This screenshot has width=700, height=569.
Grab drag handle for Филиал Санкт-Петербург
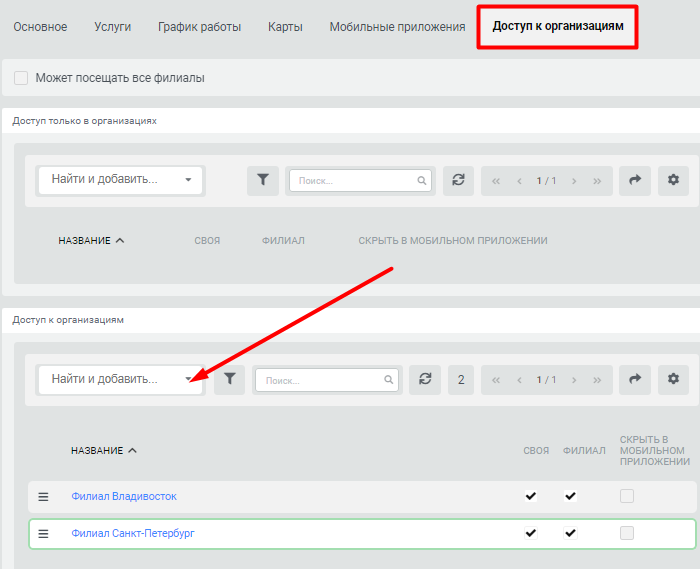coord(43,534)
